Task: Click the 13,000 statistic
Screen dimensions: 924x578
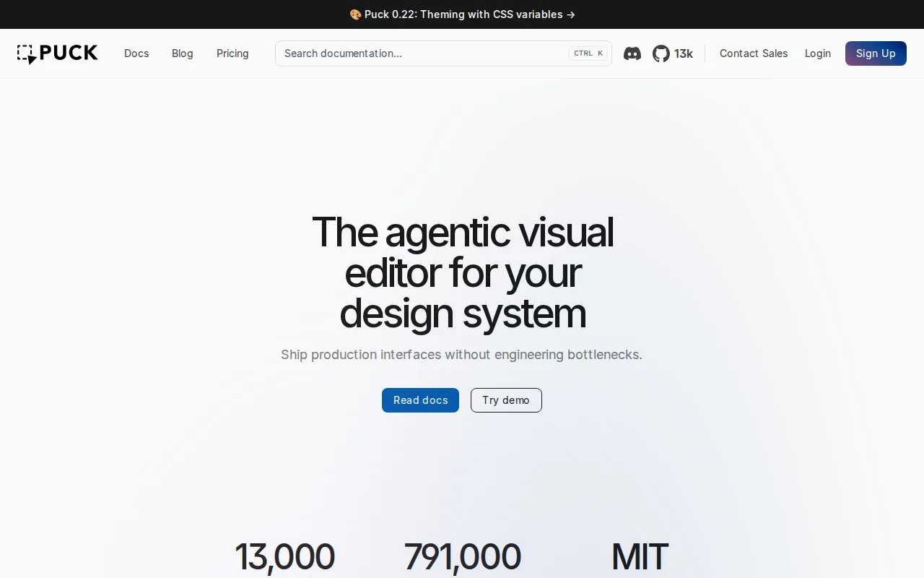Action: [x=284, y=557]
